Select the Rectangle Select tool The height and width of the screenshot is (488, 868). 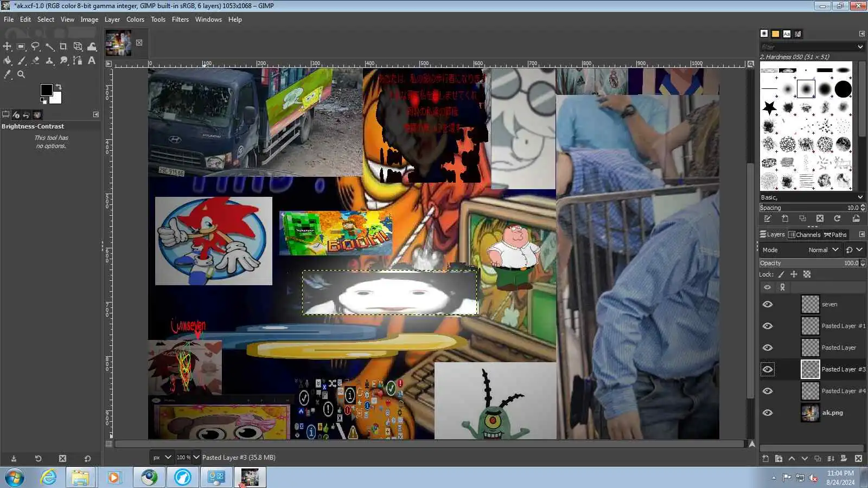pyautogui.click(x=21, y=47)
